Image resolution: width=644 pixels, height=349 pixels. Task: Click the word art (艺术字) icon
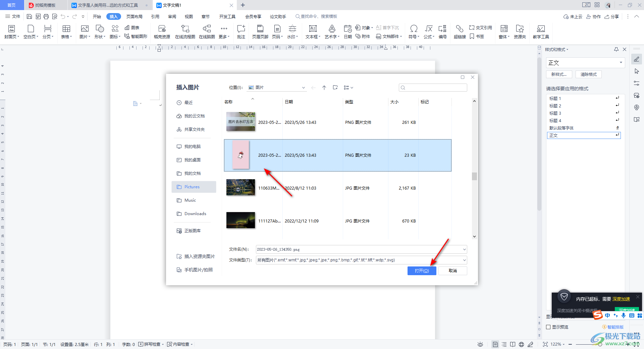click(x=332, y=29)
